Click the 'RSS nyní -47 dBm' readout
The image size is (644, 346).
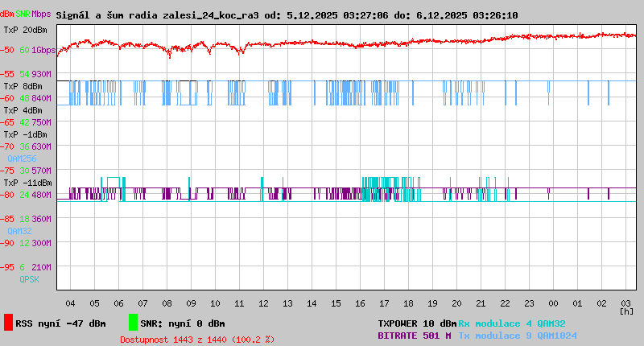60,323
